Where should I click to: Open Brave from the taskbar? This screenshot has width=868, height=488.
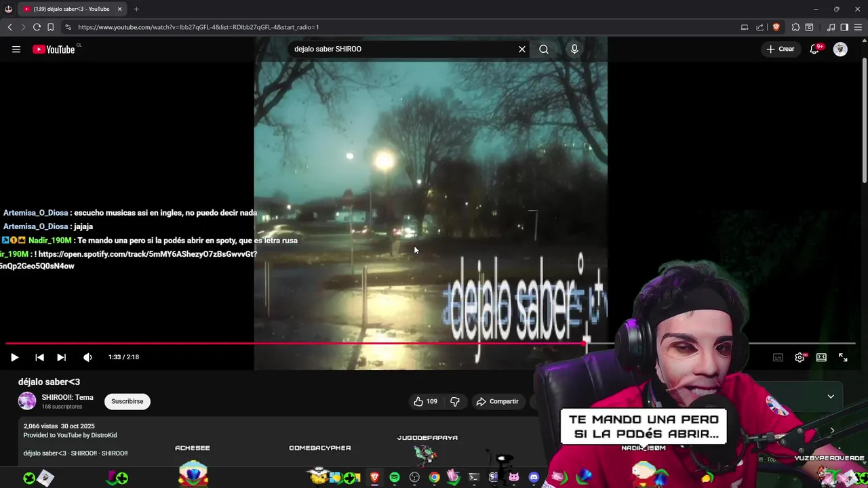click(374, 478)
